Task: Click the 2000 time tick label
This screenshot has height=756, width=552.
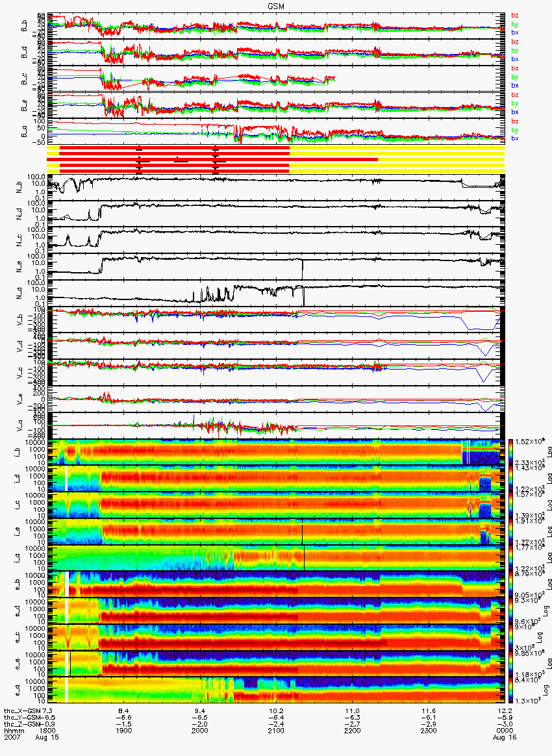Action: pyautogui.click(x=200, y=731)
